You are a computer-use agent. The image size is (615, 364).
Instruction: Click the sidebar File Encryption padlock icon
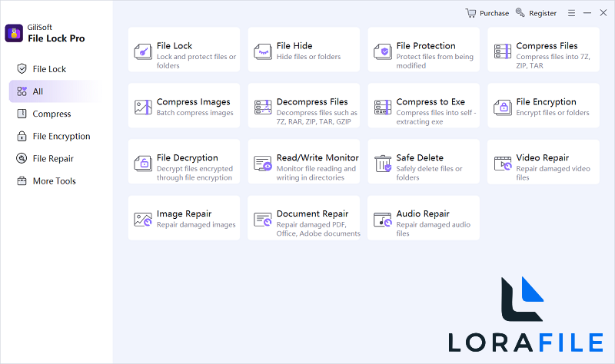22,136
